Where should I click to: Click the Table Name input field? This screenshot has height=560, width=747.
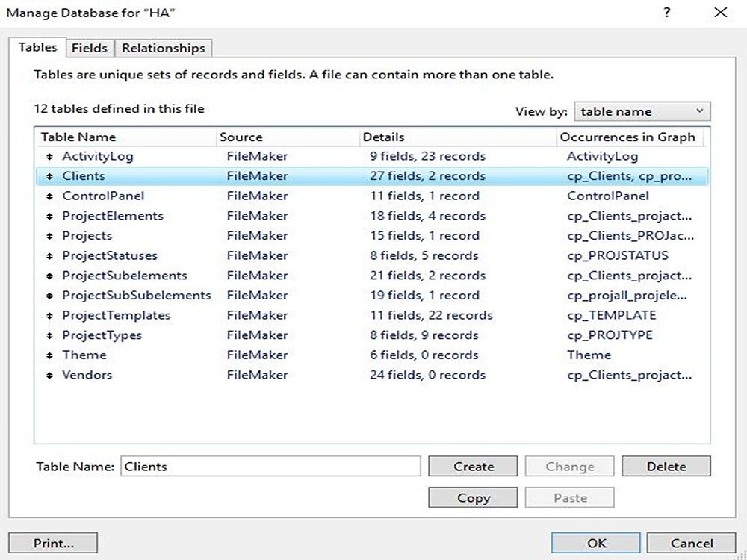click(269, 466)
